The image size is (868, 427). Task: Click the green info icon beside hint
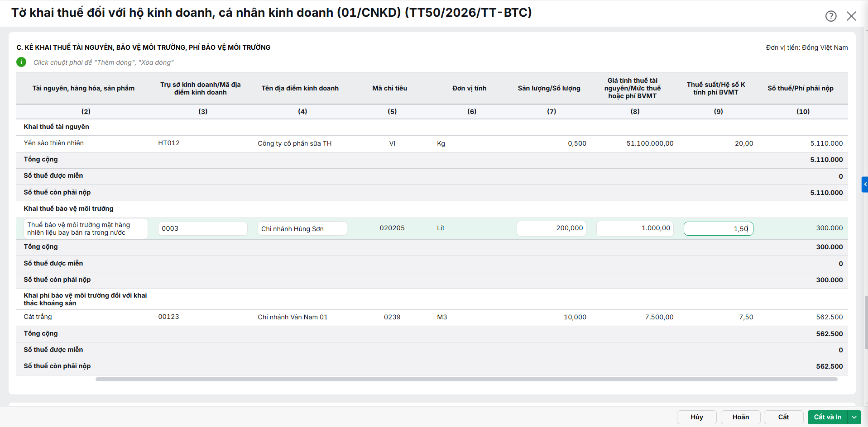[x=21, y=62]
